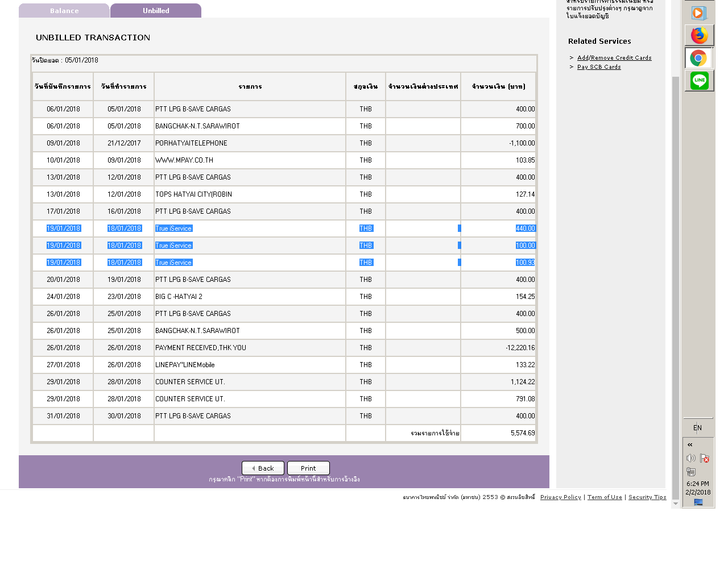
Task: Click the network computer tray icon
Action: (691, 472)
